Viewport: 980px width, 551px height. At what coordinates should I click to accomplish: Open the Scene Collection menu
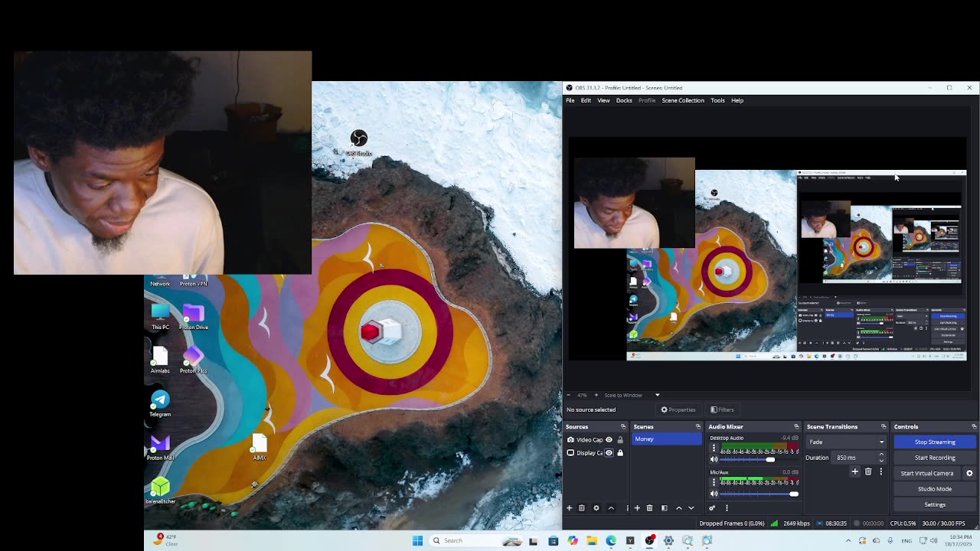point(683,100)
